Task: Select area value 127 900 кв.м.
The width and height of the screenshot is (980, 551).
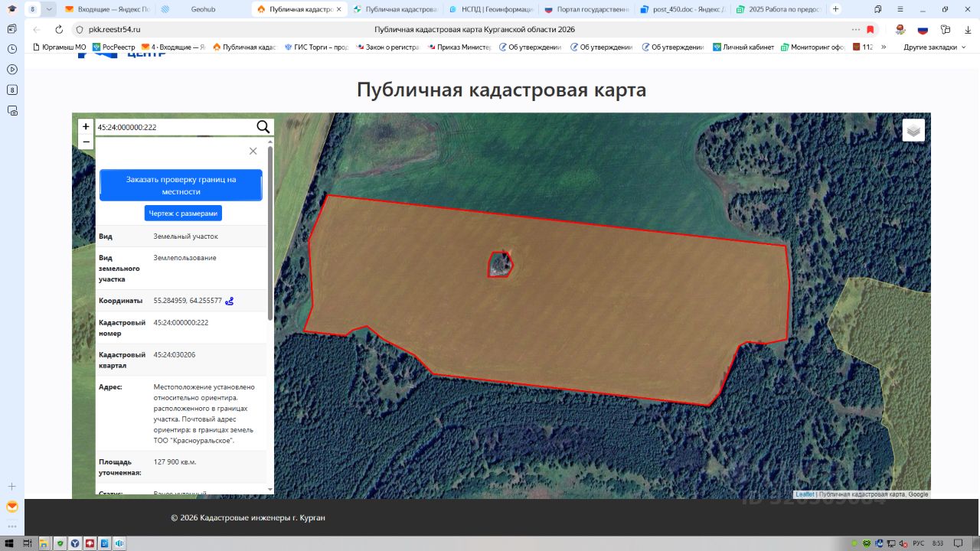Action: click(175, 462)
